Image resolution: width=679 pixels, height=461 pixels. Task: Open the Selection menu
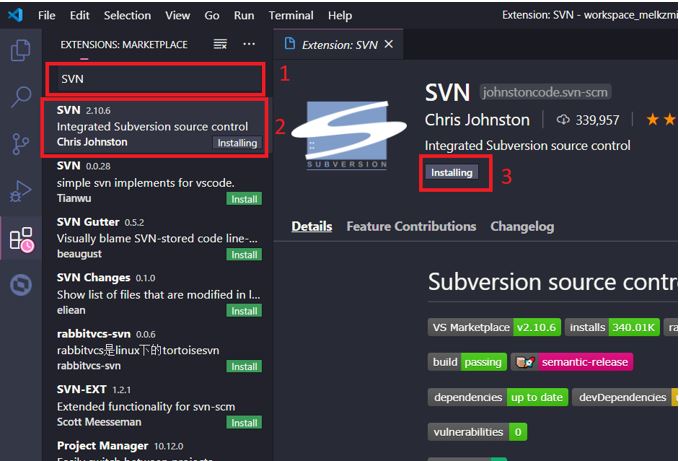click(127, 16)
